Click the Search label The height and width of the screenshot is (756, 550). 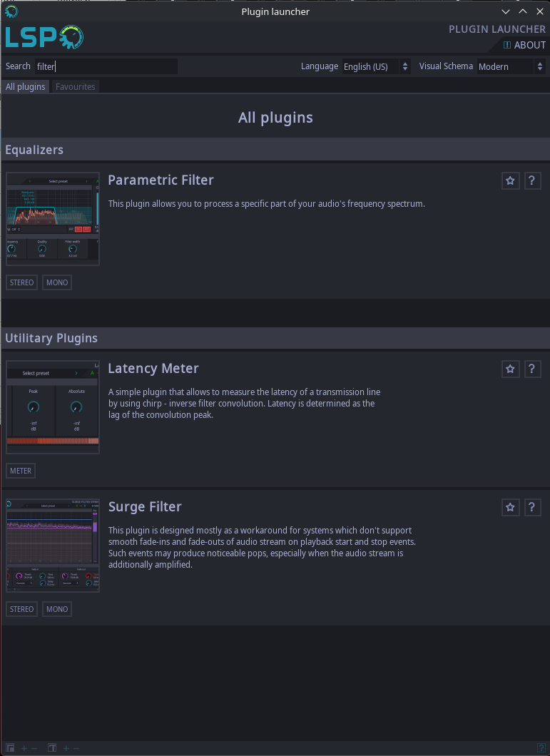pyautogui.click(x=18, y=66)
